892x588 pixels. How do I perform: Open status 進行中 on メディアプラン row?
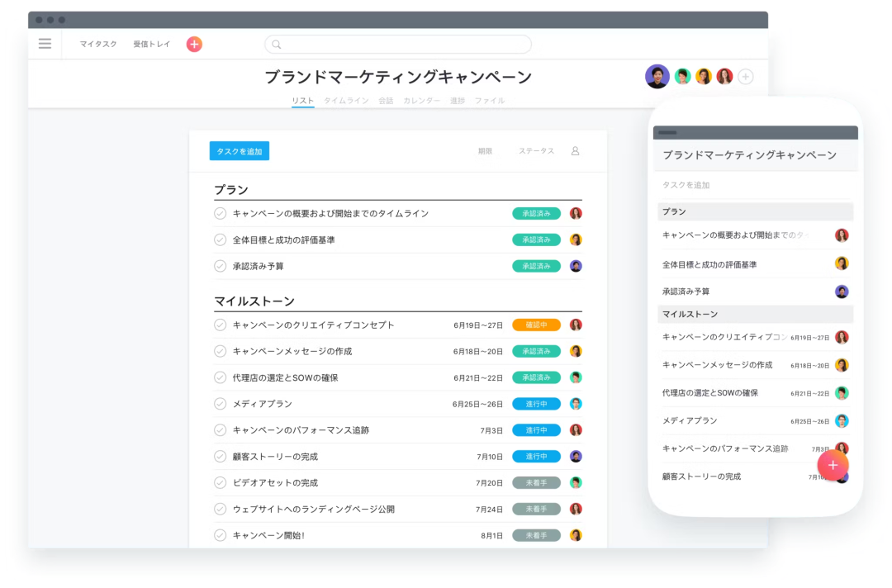pos(537,404)
